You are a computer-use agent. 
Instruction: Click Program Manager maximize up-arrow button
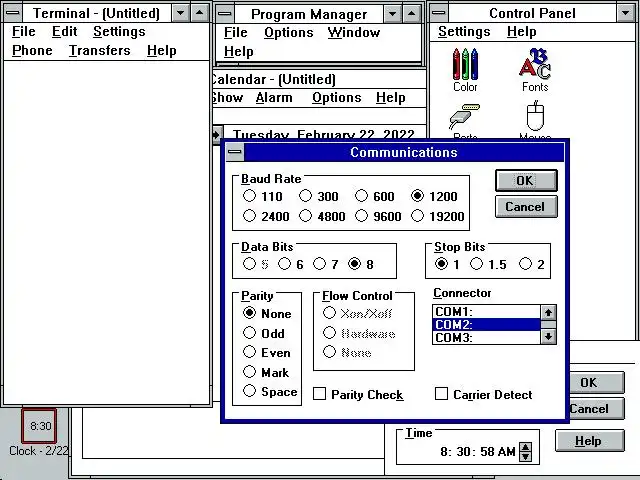tap(411, 14)
